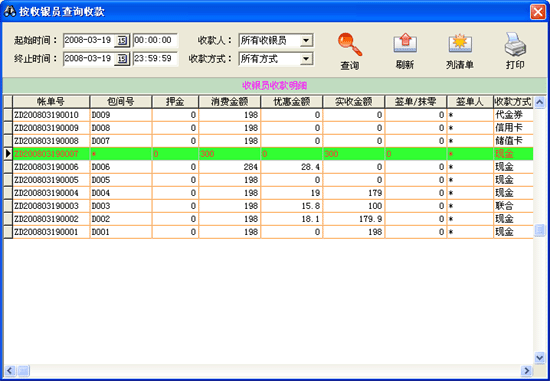
Task: Click the 收款方式 column header
Action: point(513,102)
